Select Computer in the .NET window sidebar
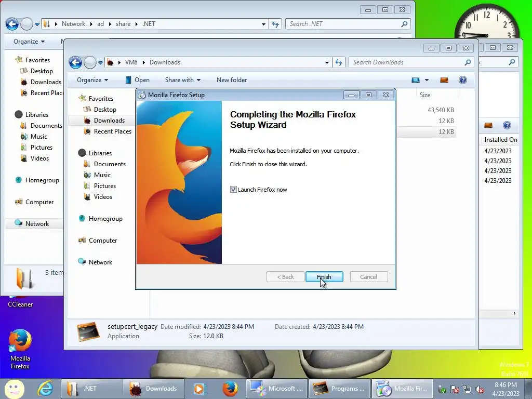 tap(39, 202)
